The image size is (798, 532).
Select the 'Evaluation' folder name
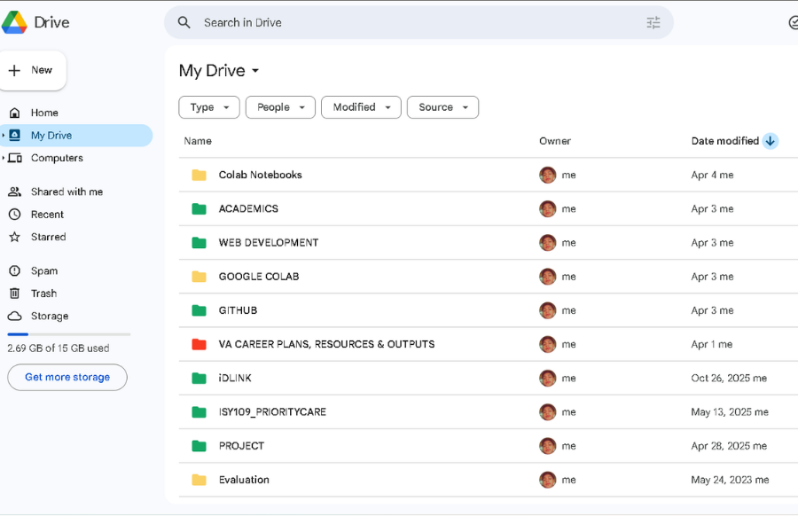(244, 480)
